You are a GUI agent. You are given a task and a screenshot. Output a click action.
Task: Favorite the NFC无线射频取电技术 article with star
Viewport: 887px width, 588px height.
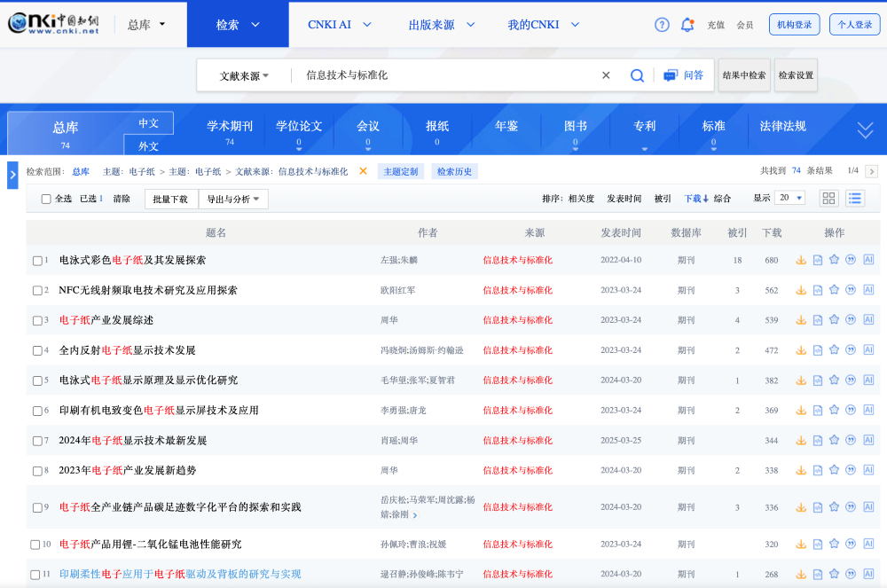[x=834, y=290]
